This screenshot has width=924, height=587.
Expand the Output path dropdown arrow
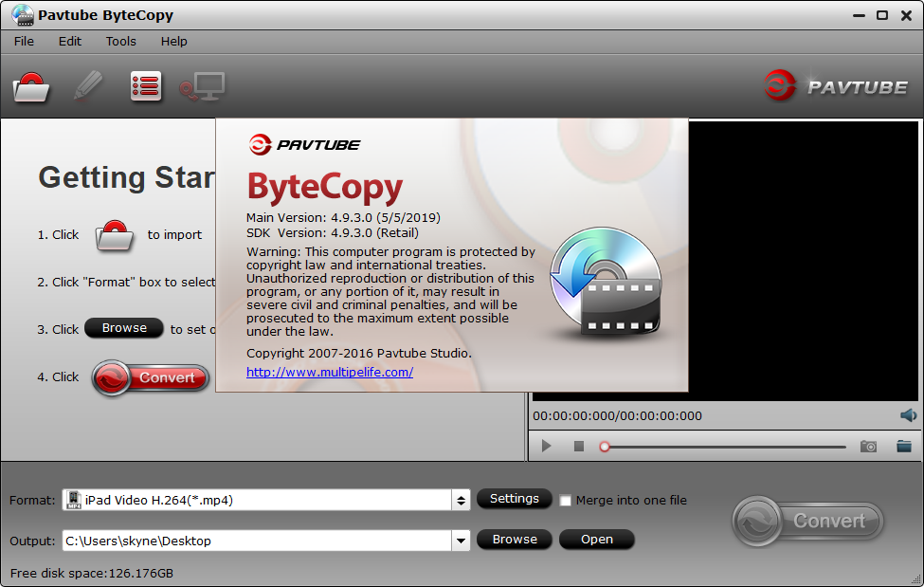(461, 541)
